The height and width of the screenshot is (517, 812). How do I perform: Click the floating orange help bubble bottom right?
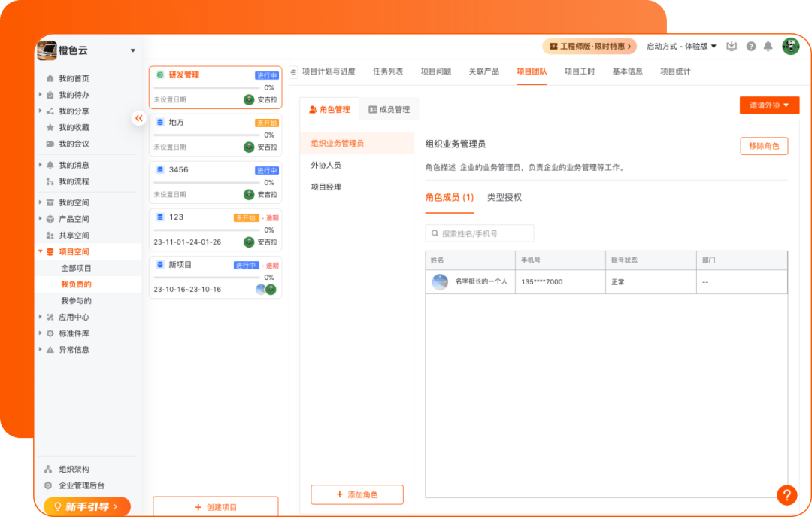787,495
